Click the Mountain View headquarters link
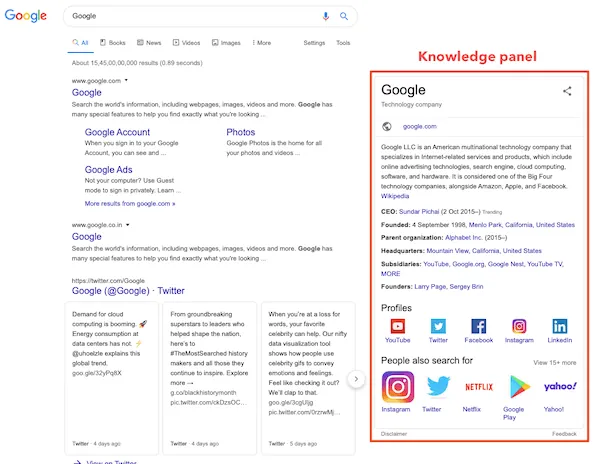The width and height of the screenshot is (594, 464). pos(484,251)
